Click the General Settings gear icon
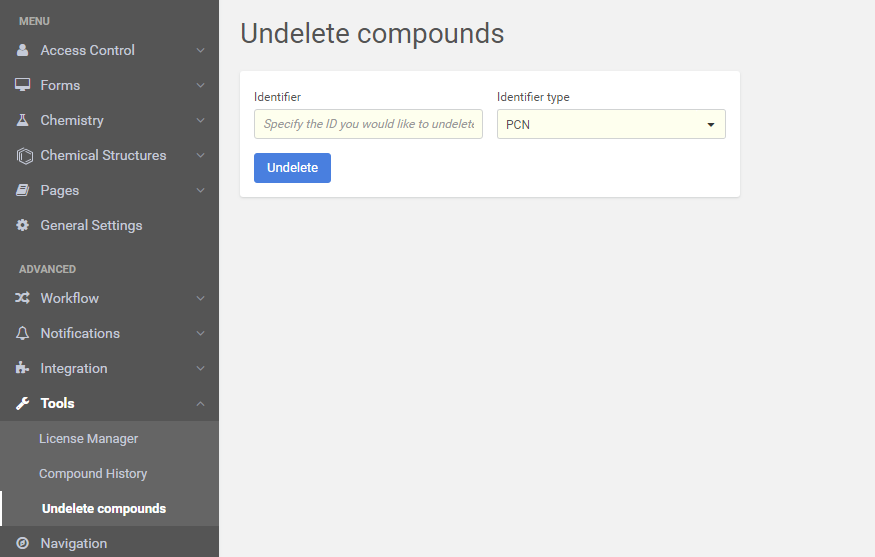875x557 pixels. click(23, 225)
